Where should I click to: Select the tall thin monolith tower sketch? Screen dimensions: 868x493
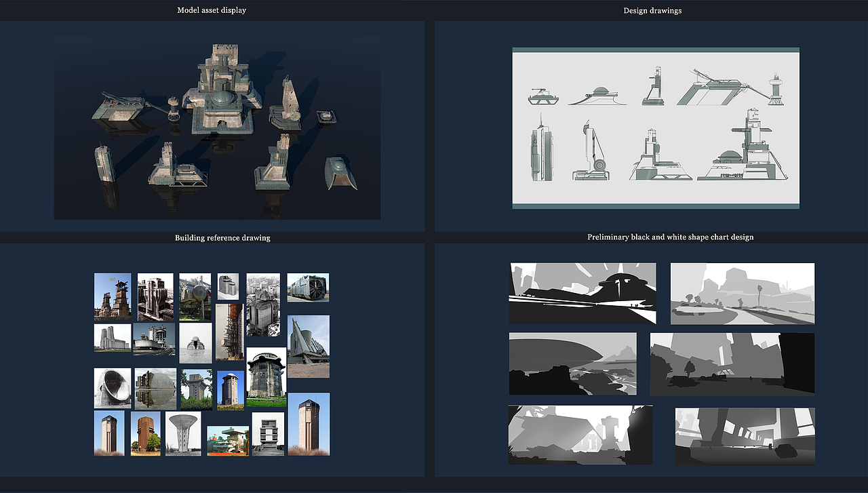542,149
